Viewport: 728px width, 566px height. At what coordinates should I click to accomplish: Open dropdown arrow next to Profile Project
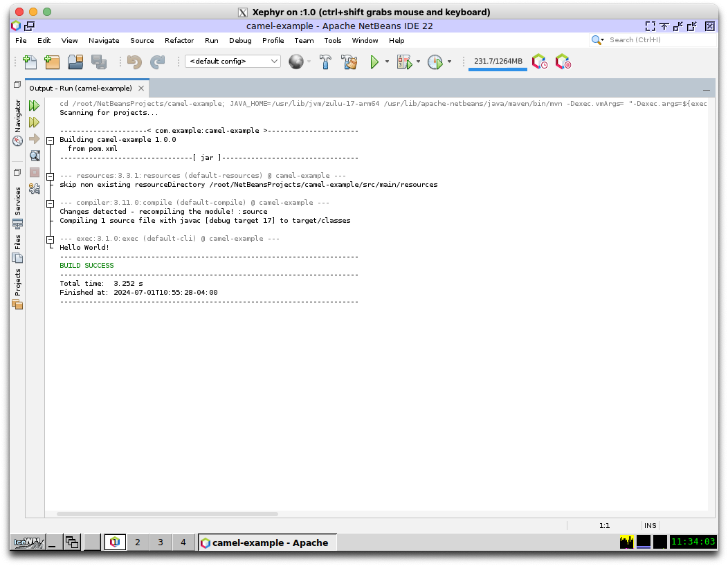click(x=449, y=62)
